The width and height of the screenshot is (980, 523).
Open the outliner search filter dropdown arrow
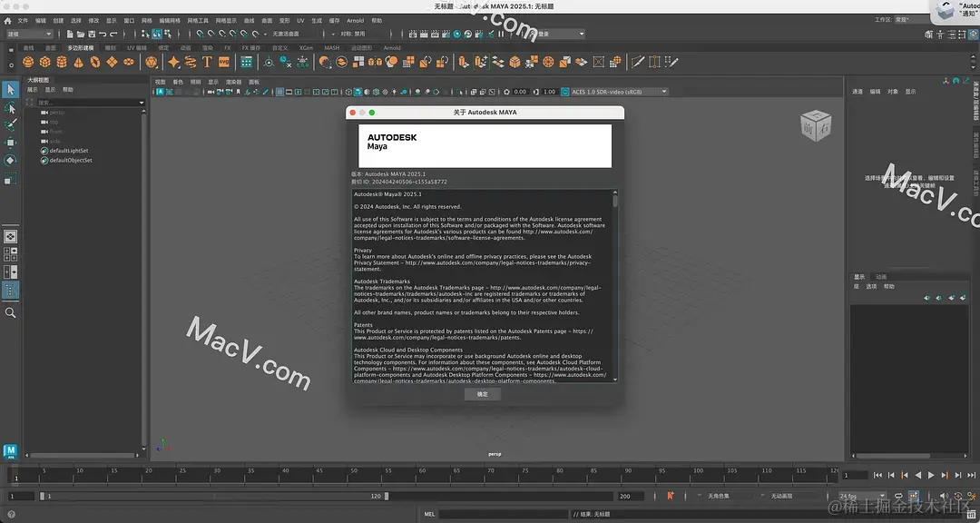pyautogui.click(x=142, y=103)
